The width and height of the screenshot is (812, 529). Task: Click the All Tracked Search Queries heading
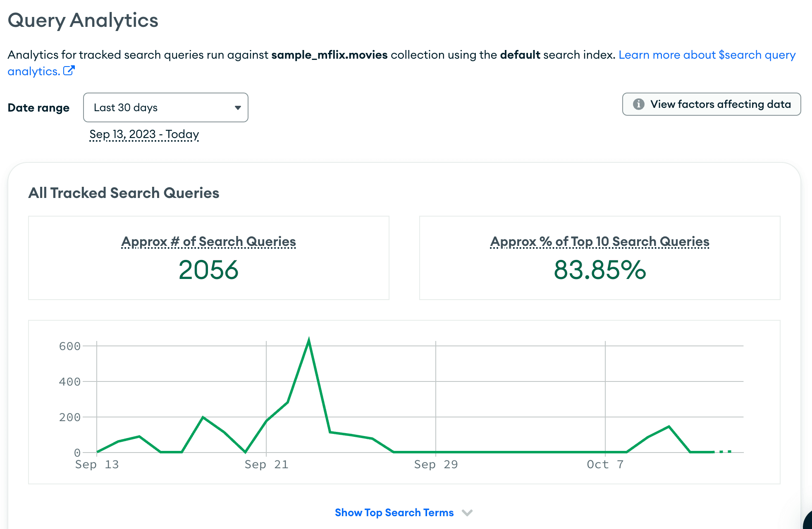click(x=124, y=193)
